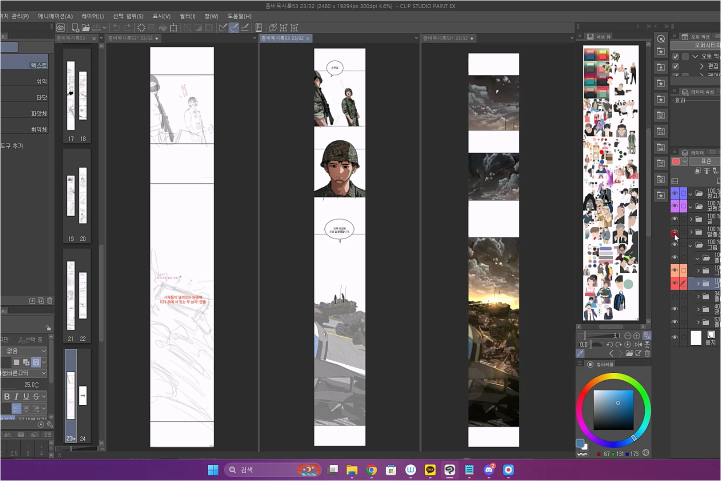The width and height of the screenshot is (721, 481).
Task: Click the Scale/transform icon in toolbar
Action: pyautogui.click(x=173, y=28)
